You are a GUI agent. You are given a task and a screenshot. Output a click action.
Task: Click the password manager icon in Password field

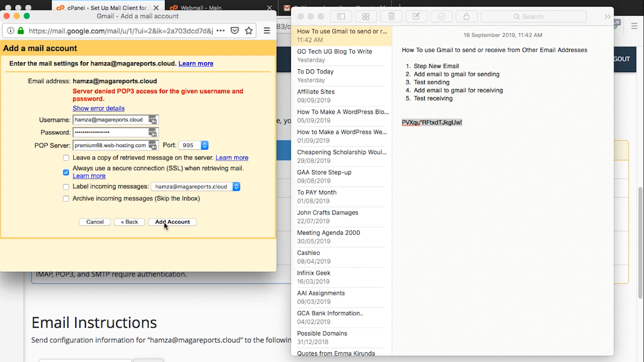pyautogui.click(x=152, y=132)
